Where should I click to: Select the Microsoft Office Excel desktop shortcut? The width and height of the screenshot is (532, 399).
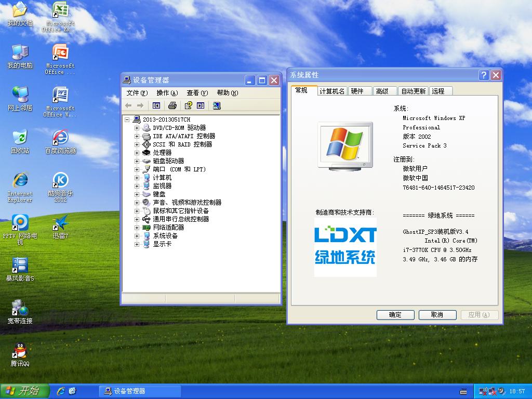point(60,17)
